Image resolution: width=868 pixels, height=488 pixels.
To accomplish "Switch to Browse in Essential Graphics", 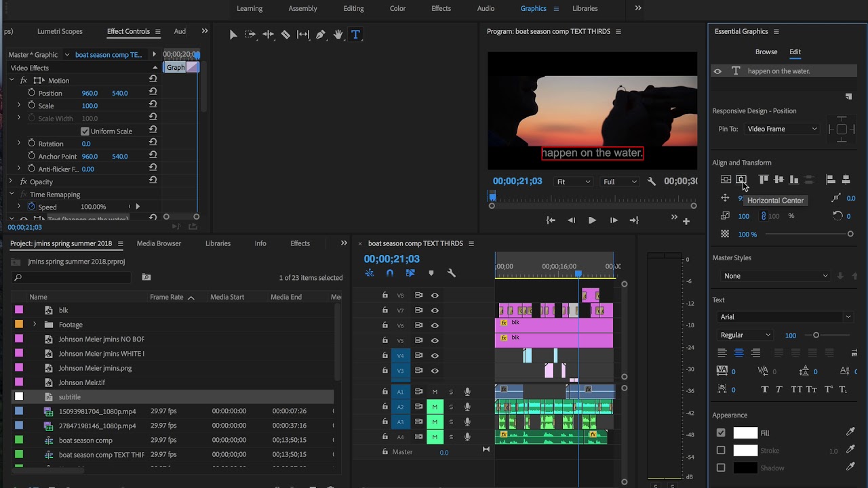I will (766, 52).
